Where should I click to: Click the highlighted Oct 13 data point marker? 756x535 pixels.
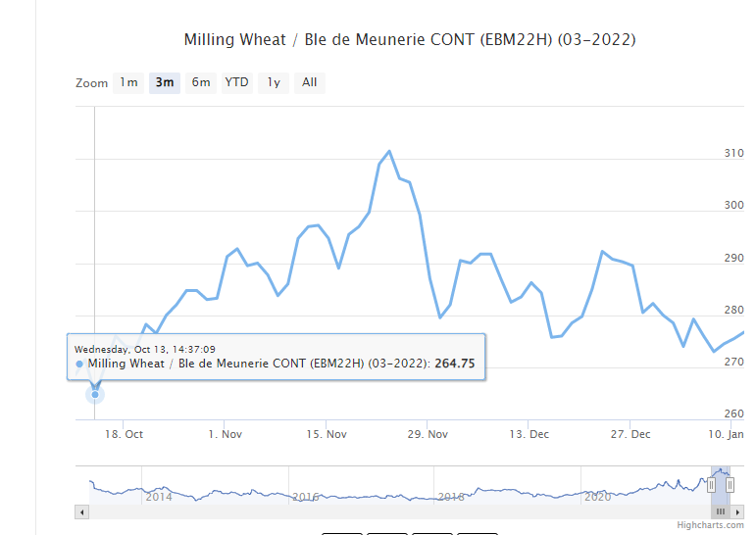pyautogui.click(x=95, y=395)
